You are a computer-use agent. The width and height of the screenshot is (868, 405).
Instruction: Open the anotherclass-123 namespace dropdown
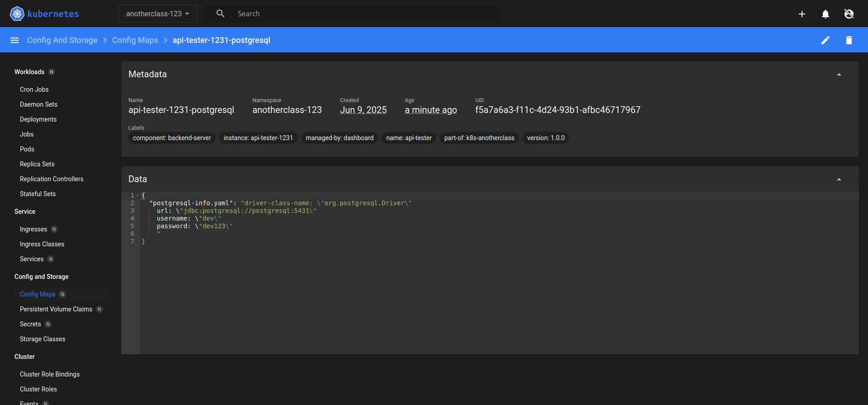click(158, 14)
